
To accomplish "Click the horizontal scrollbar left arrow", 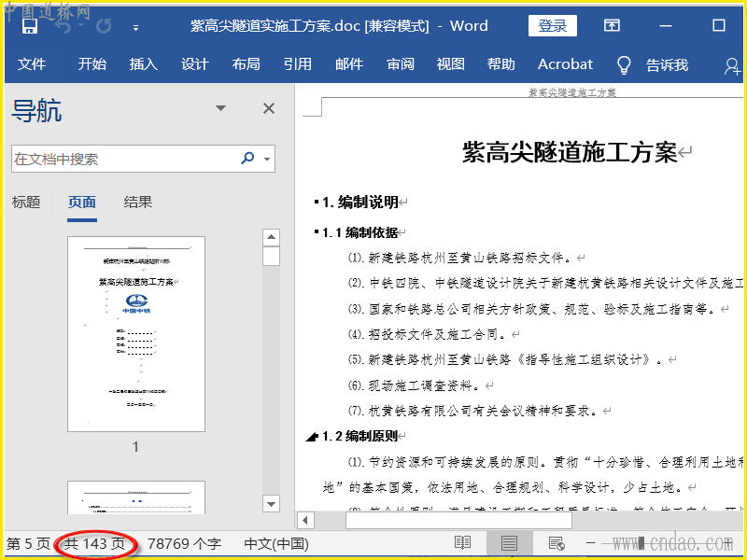I will point(306,521).
